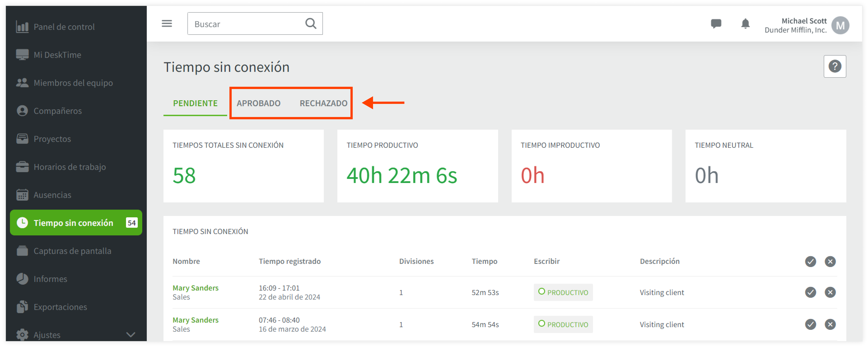Click the magnifying glass search icon
868x347 pixels.
(311, 24)
